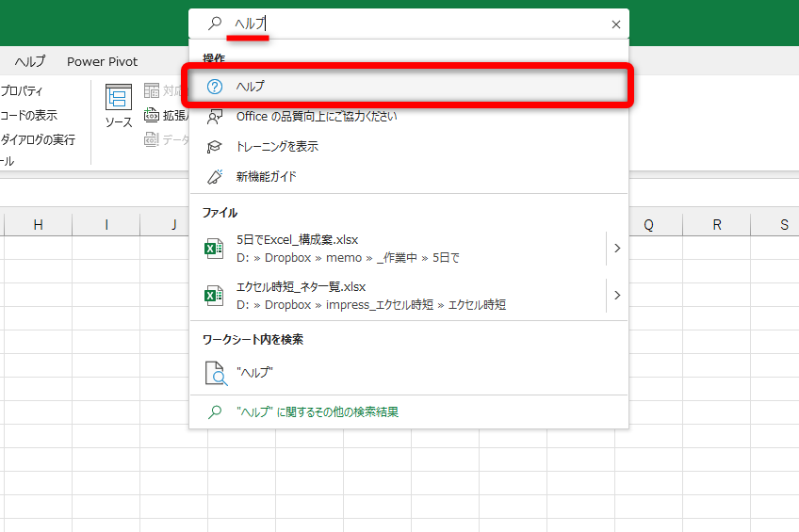Click コードの表示 in the ribbon
799x532 pixels.
28,115
